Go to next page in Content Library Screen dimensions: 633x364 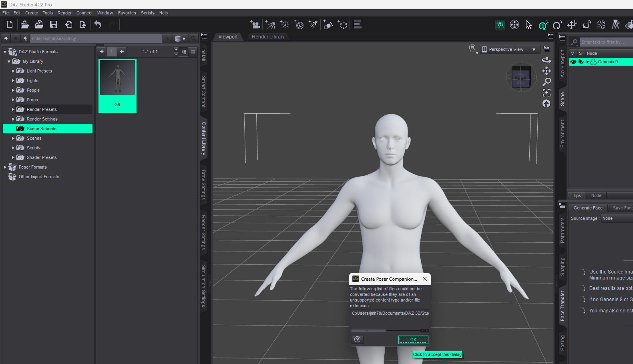122,52
